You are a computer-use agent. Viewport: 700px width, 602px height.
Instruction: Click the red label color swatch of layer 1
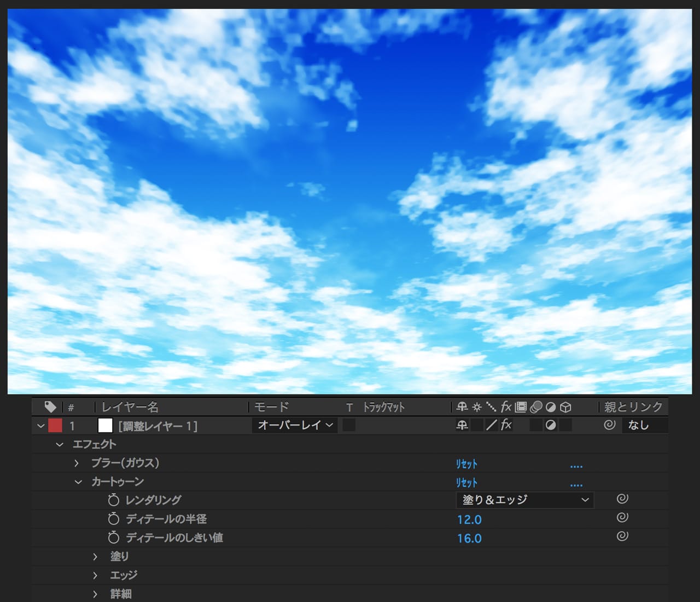pos(55,425)
